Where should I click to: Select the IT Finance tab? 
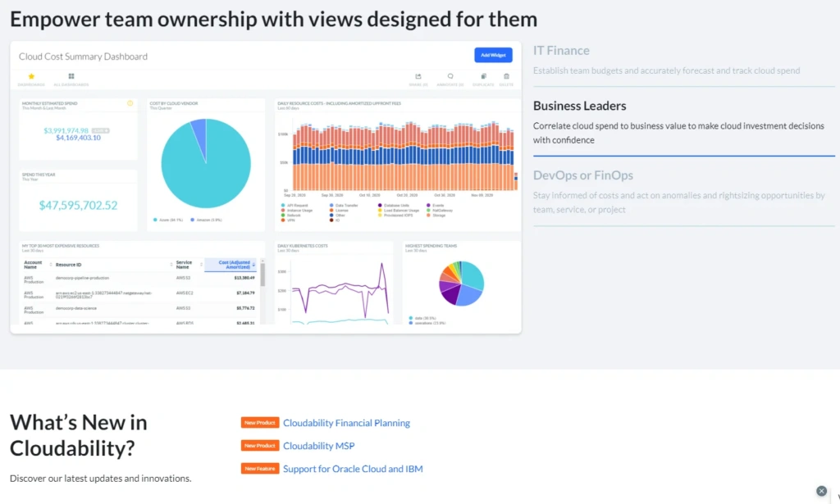click(x=561, y=51)
